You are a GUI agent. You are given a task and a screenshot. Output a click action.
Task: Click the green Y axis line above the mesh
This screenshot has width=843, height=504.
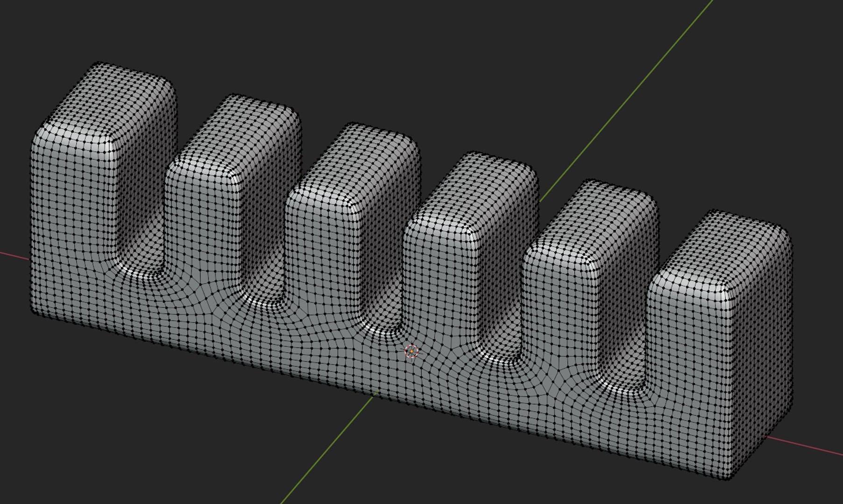626,101
